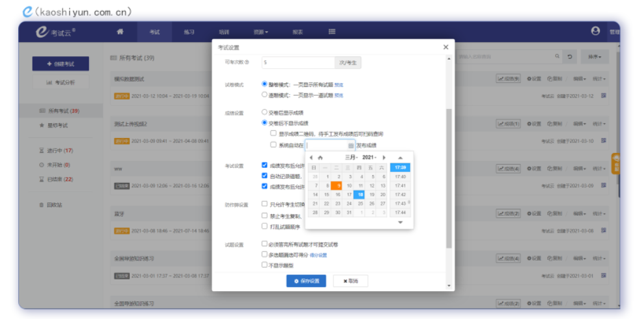Open the 排序 sort dropdown
The height and width of the screenshot is (319, 644).
pos(594,57)
